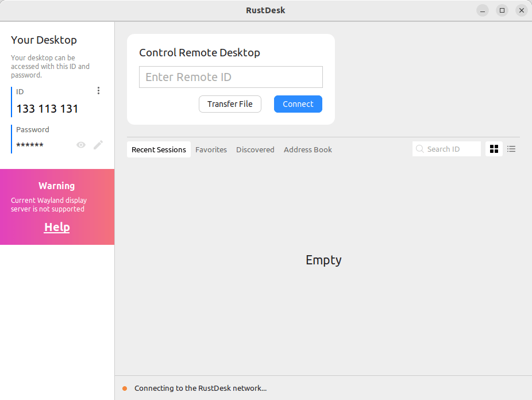
Task: Click the 'Control Remote Desktop' heading
Action: (x=199, y=53)
